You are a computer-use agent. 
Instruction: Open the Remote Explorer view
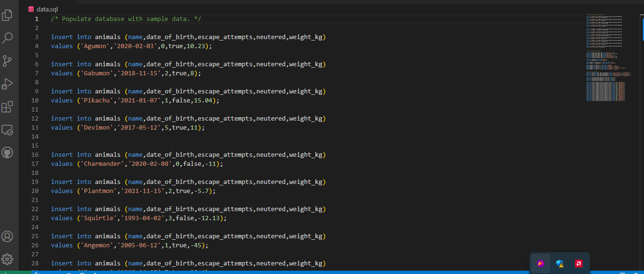coord(7,130)
